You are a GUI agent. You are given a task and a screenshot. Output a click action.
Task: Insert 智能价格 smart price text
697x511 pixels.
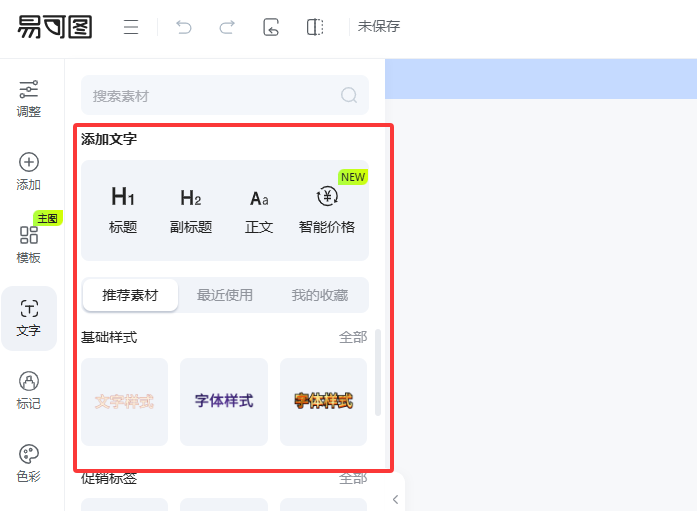coord(327,210)
